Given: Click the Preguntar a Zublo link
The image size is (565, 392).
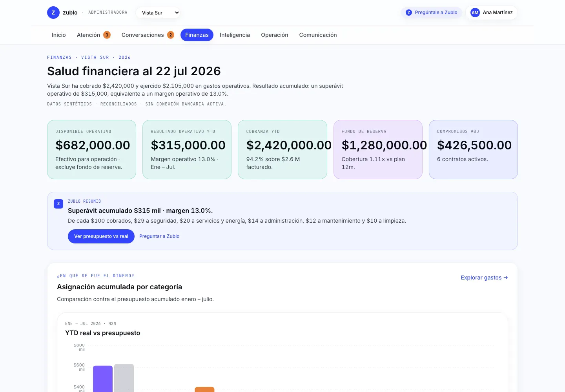Looking at the screenshot, I should click(159, 236).
